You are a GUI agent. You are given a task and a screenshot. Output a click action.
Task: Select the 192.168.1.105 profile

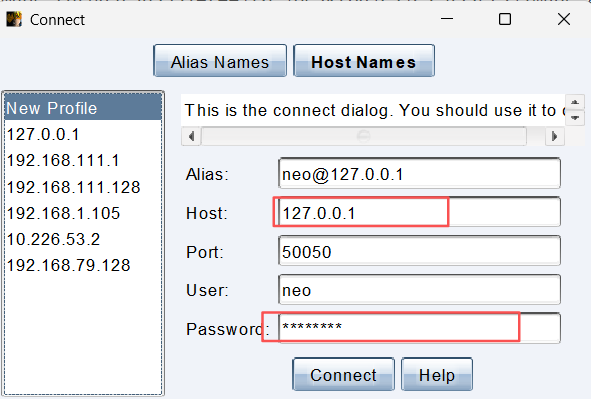(83, 213)
